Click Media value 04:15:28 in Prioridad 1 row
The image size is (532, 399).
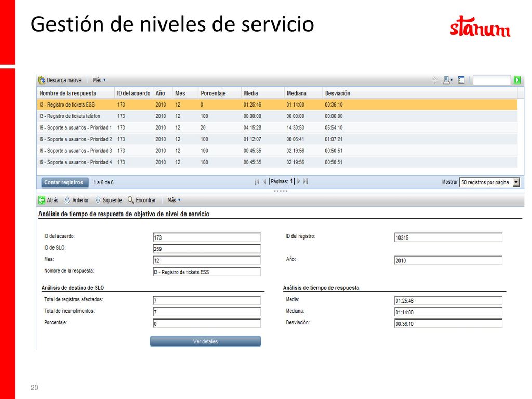(252, 128)
